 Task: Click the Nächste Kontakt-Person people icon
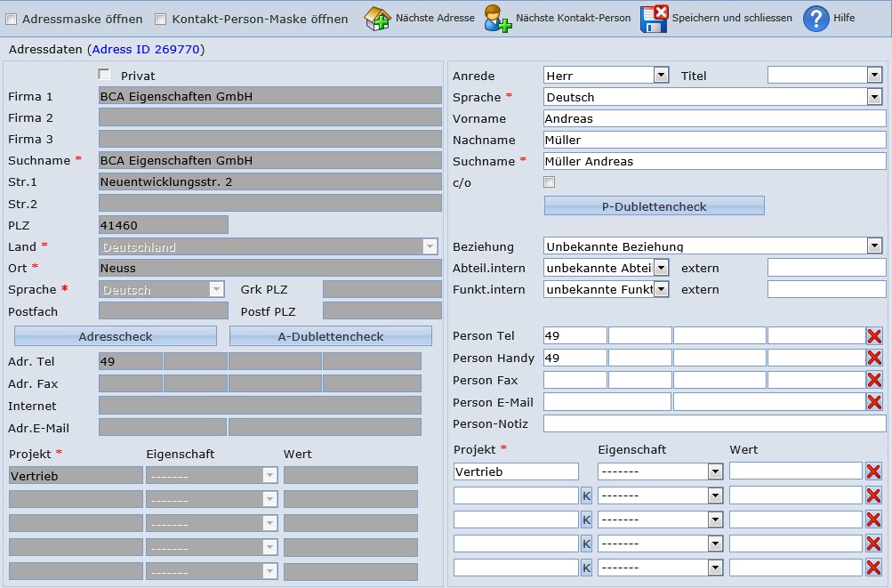point(497,19)
